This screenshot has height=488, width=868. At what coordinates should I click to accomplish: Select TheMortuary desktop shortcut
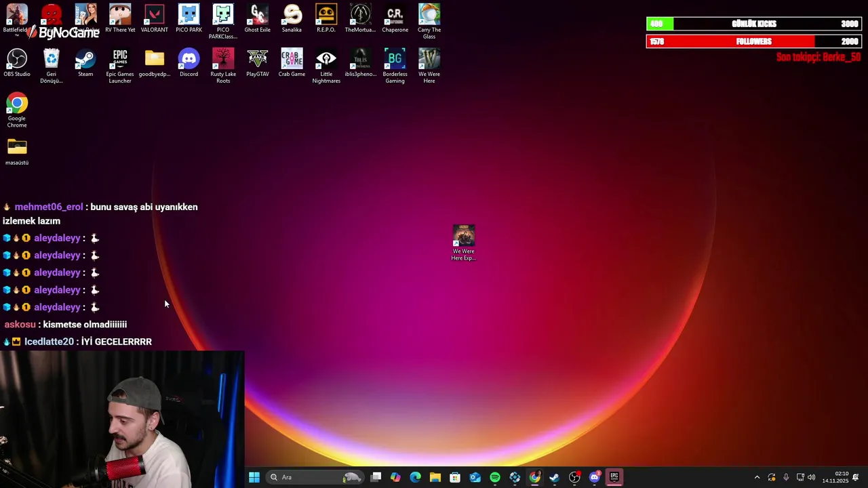[360, 18]
